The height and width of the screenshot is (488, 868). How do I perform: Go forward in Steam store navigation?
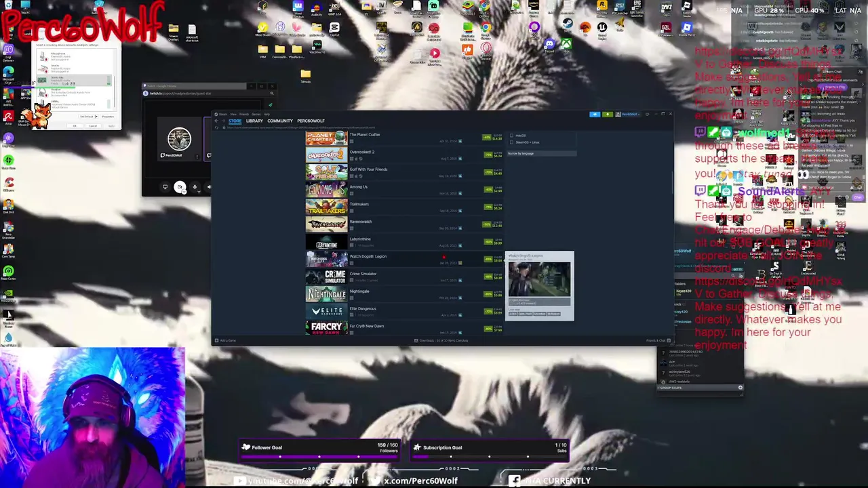(x=223, y=121)
